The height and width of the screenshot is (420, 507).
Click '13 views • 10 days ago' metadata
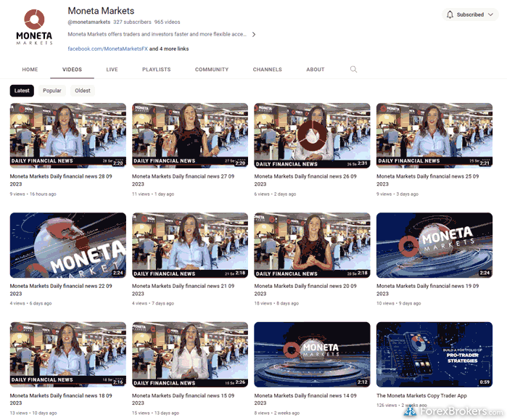point(33,413)
